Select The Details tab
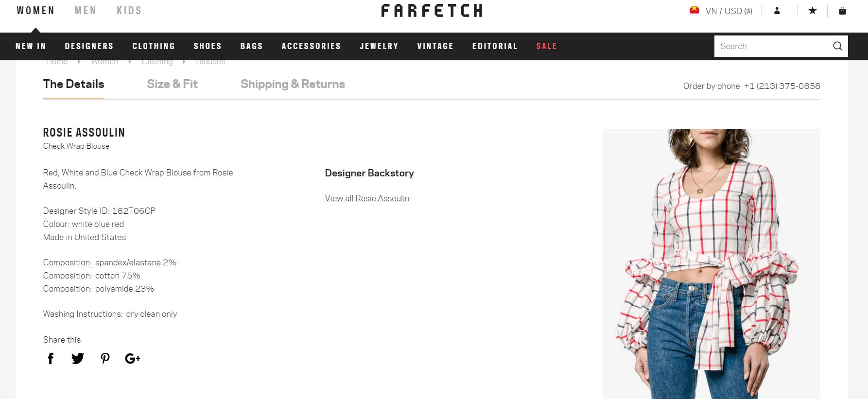Viewport: 868px width, 399px height. point(73,84)
